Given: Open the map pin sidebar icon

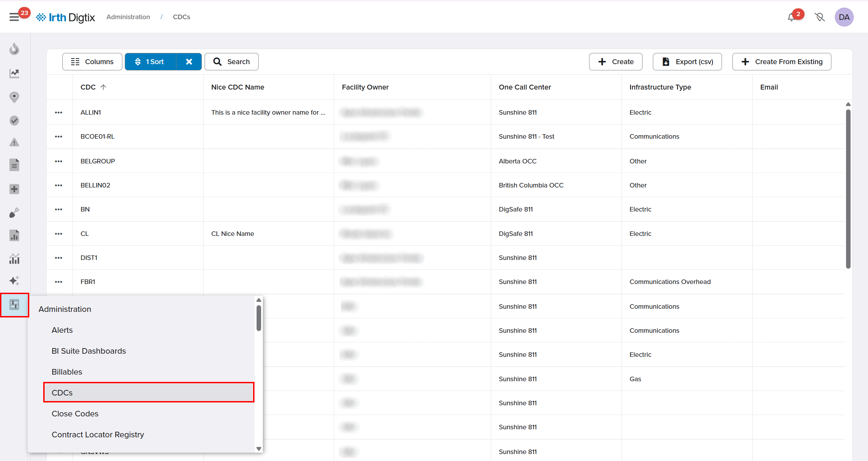Looking at the screenshot, I should point(14,97).
